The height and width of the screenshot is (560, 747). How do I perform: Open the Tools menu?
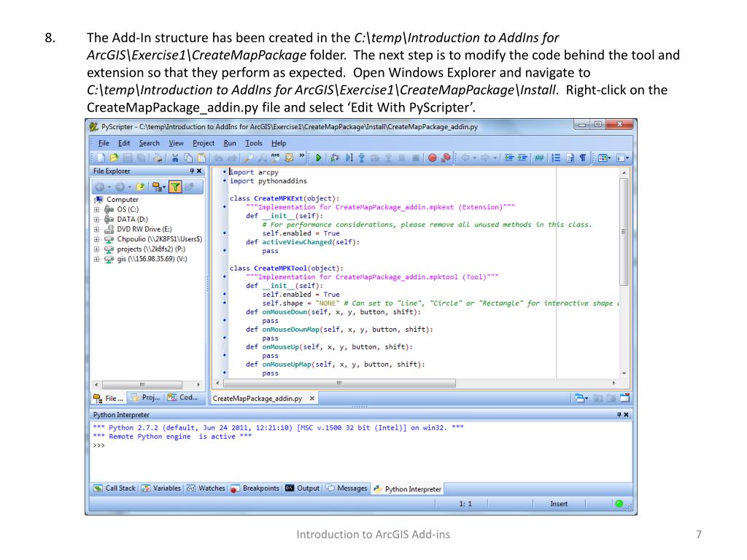click(253, 143)
